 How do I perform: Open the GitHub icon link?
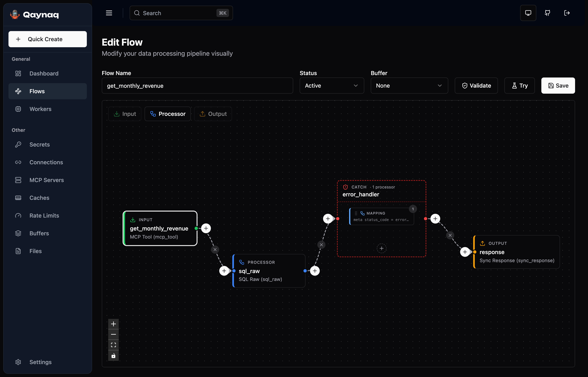coord(548,13)
